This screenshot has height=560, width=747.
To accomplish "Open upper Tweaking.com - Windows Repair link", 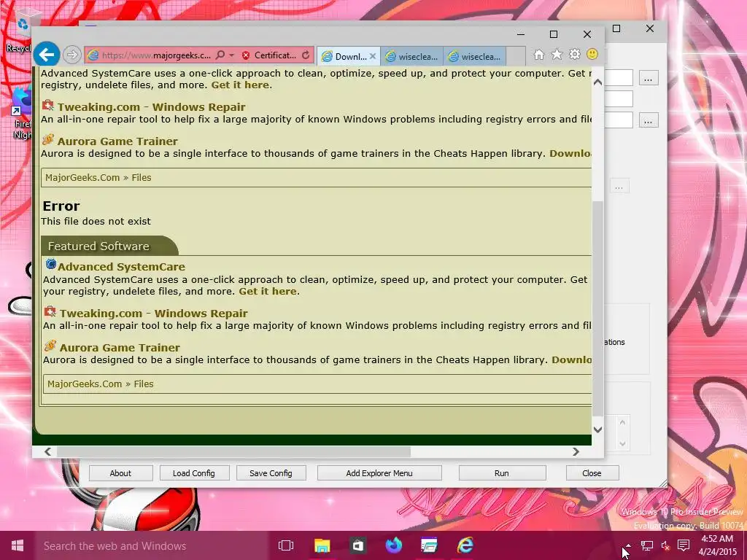I will [152, 107].
